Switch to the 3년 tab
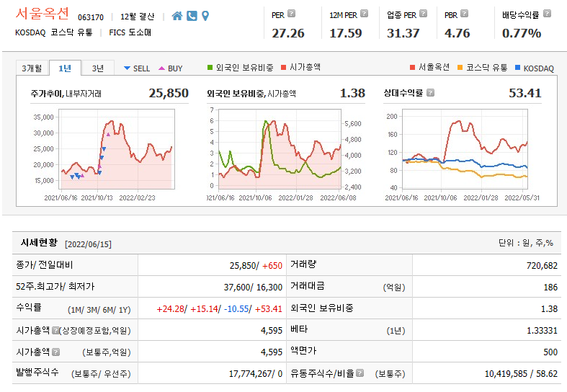This screenshot has width=567, height=392. (98, 68)
